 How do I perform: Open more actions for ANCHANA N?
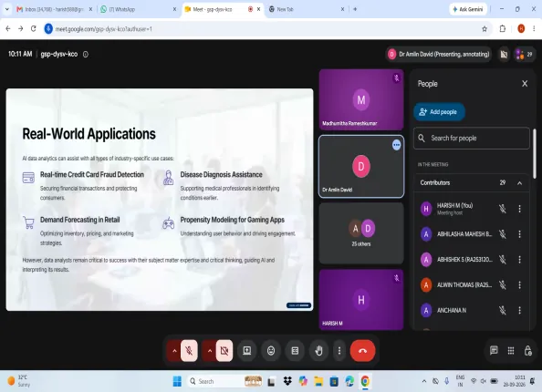(x=519, y=311)
